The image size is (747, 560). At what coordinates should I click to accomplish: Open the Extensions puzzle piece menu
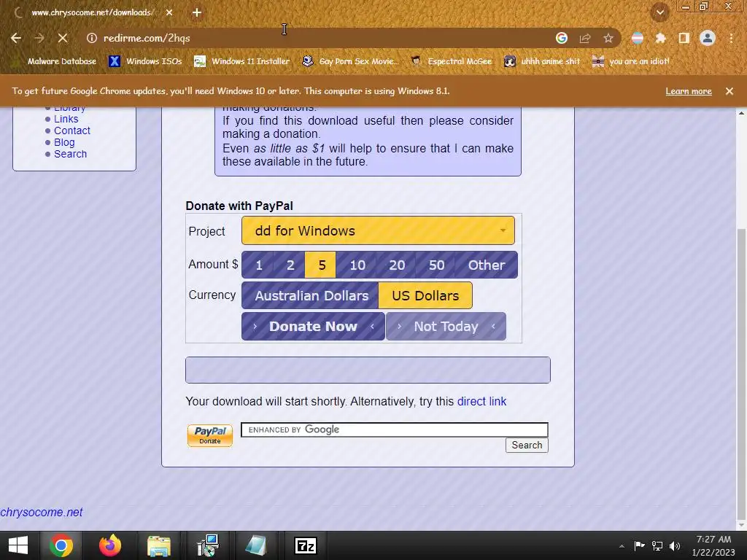click(661, 38)
